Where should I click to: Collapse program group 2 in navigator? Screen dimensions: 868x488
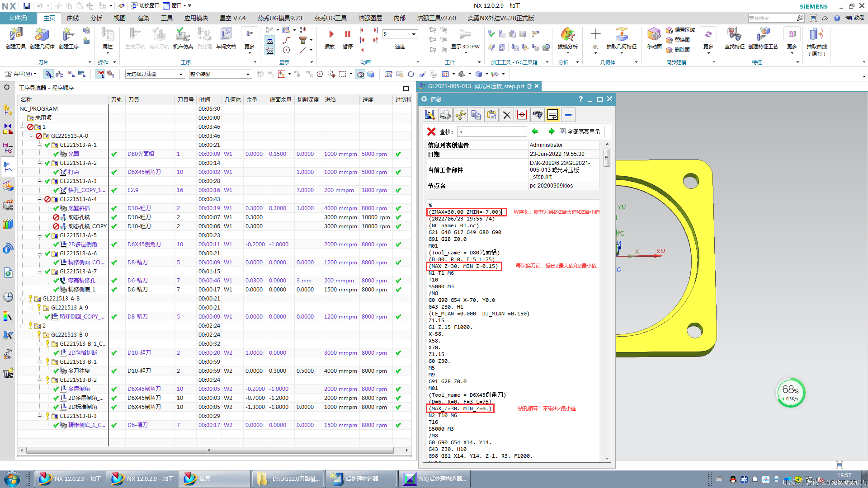coord(23,325)
